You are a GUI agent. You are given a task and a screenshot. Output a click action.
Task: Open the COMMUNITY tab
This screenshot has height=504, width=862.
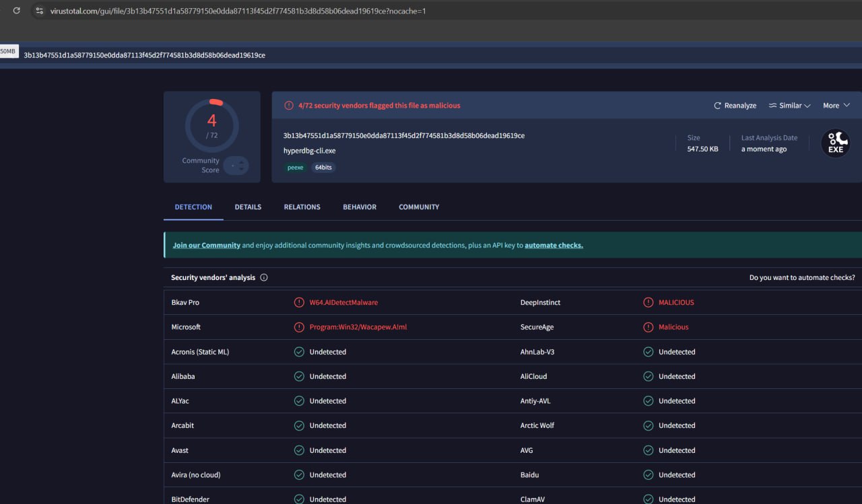click(418, 207)
